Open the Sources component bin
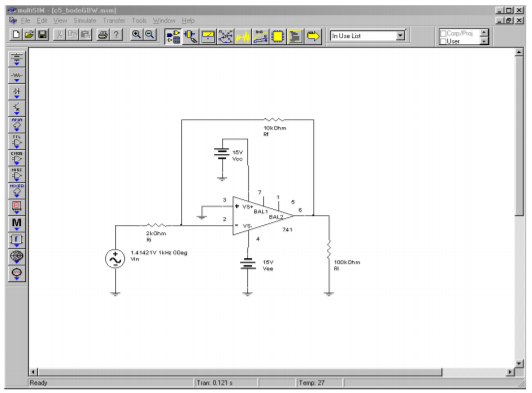 coord(17,59)
